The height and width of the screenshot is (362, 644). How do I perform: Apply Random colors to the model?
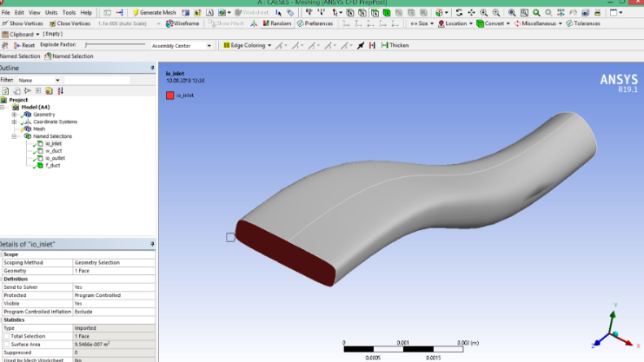[x=277, y=23]
